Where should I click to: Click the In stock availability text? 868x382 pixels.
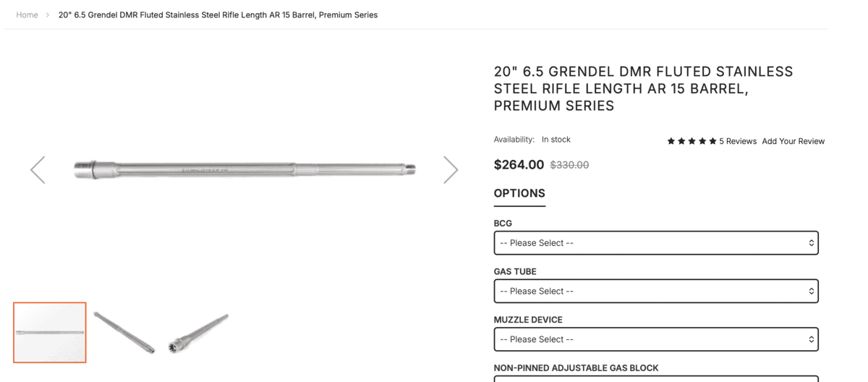[556, 140]
